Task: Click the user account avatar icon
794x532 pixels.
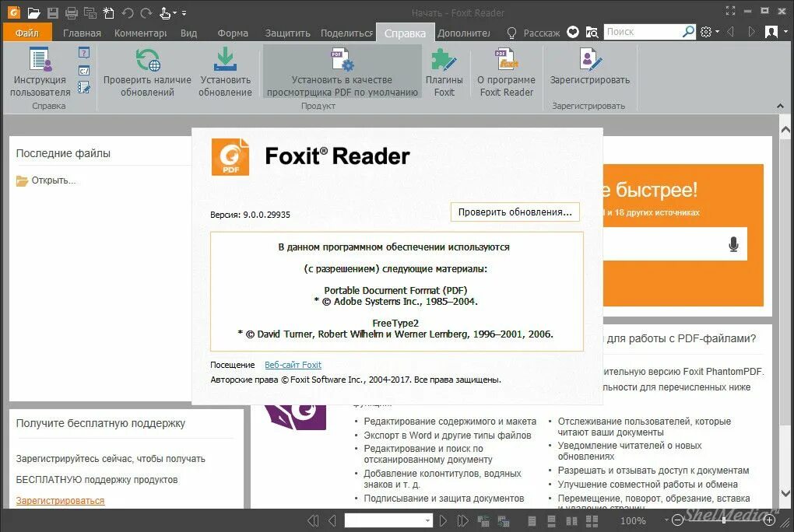Action: pyautogui.click(x=771, y=33)
